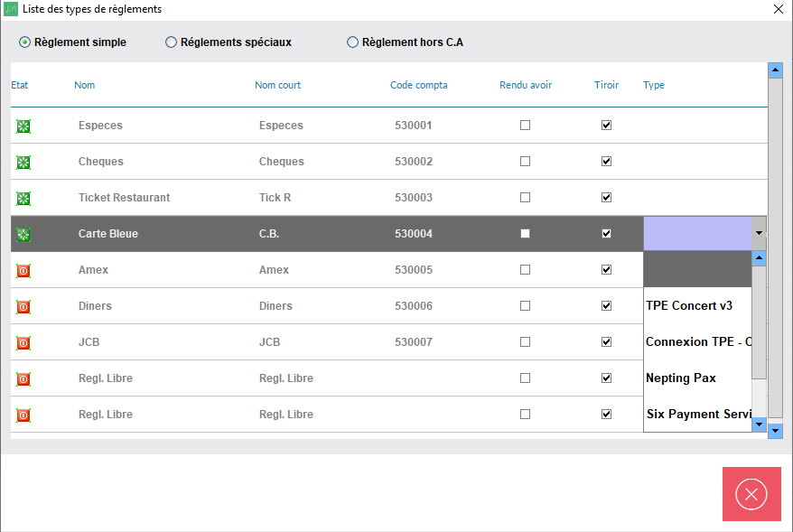The height and width of the screenshot is (532, 793).
Task: Click the code compta 530007 cell
Action: click(x=413, y=341)
